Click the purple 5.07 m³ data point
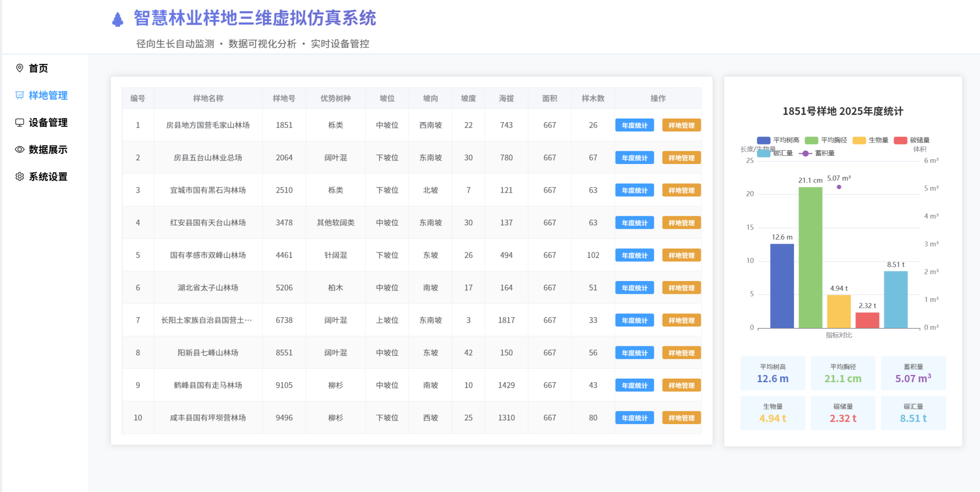Viewport: 980px width, 492px height. pos(839,187)
